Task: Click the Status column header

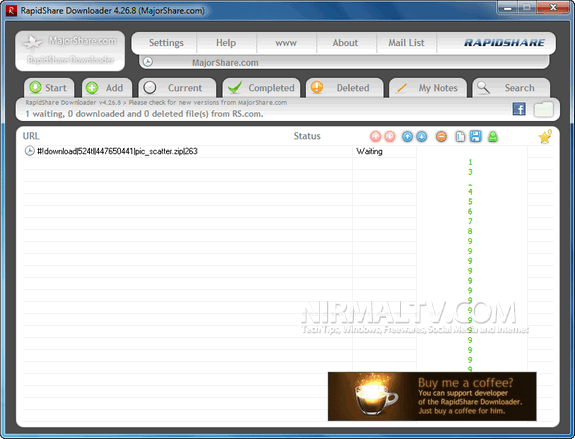Action: coord(307,136)
